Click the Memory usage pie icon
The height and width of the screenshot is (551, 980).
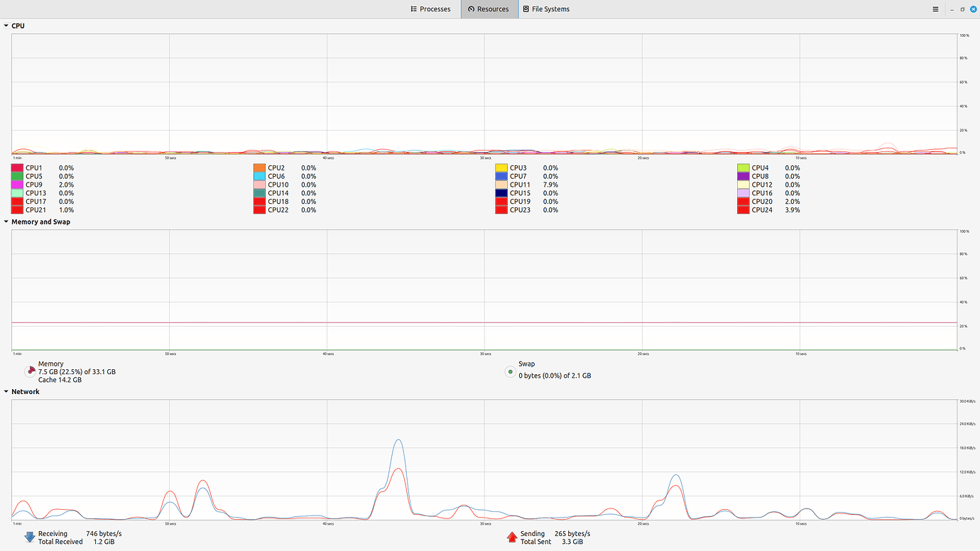[30, 371]
